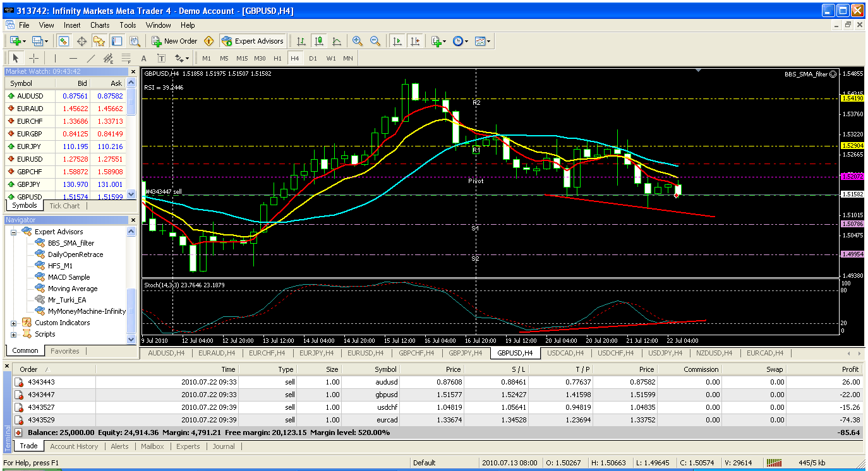Toggle the Chart Shift button
The width and height of the screenshot is (868, 471).
point(415,41)
